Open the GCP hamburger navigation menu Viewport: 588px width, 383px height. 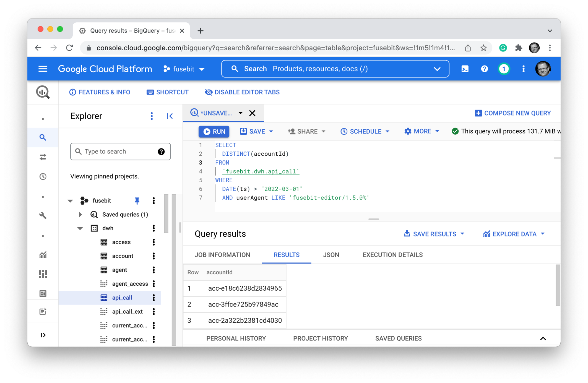tap(43, 69)
